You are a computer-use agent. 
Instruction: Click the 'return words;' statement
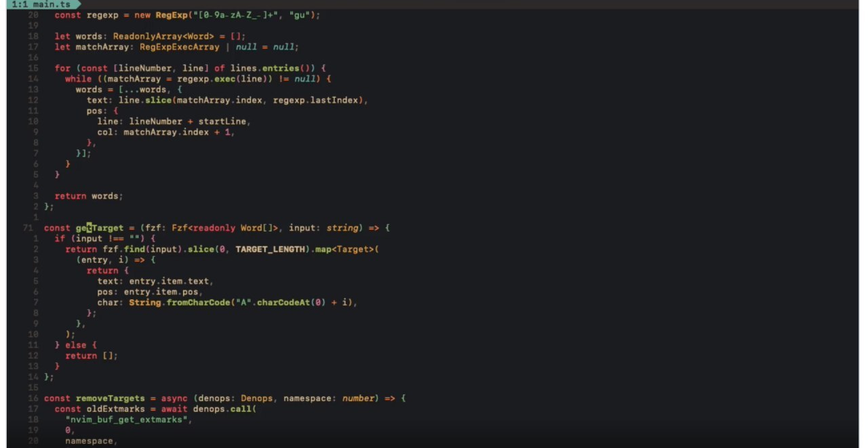(x=89, y=195)
